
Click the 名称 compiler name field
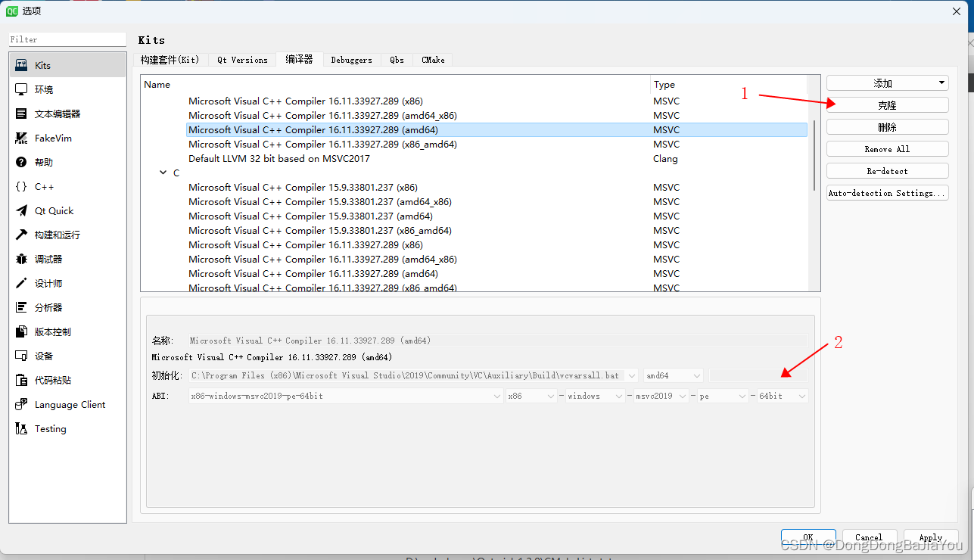click(x=498, y=341)
